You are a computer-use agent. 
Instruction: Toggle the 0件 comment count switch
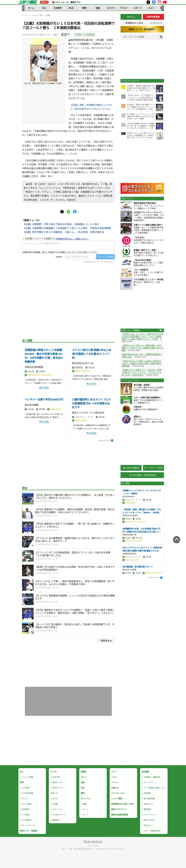point(66,34)
